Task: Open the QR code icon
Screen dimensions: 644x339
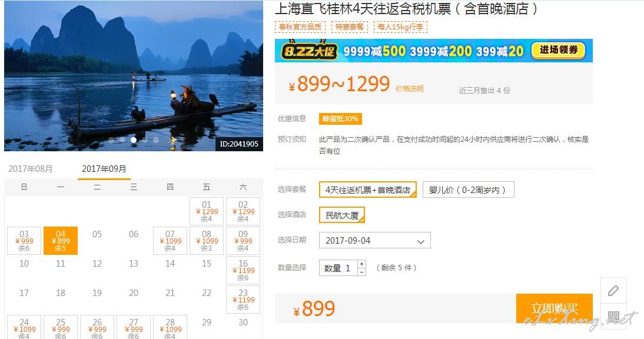Action: tap(613, 317)
